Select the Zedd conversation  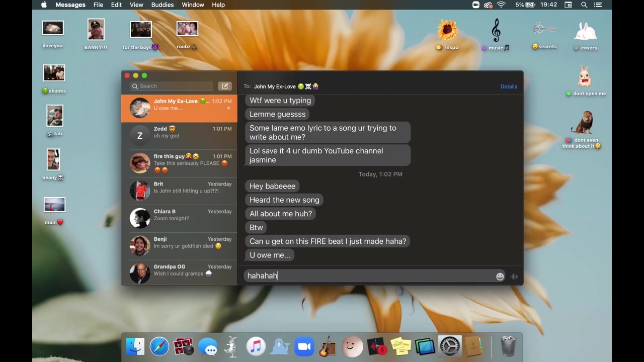point(179,136)
